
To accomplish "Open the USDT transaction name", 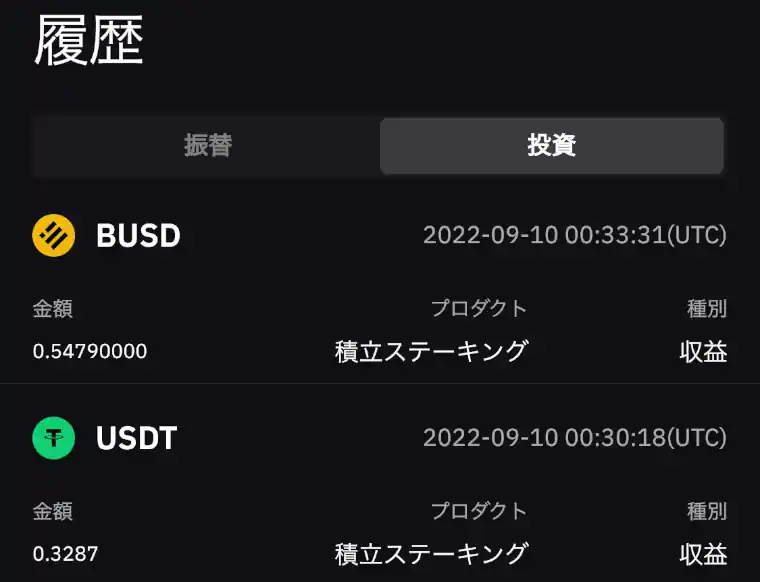I will click(x=136, y=438).
